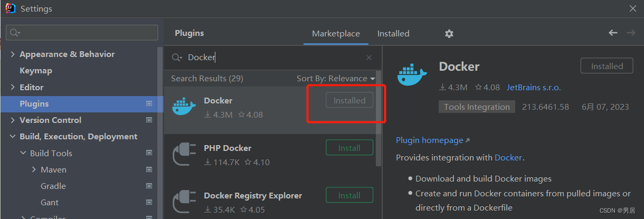Open the Plugin homepage link
The height and width of the screenshot is (219, 644).
(433, 140)
